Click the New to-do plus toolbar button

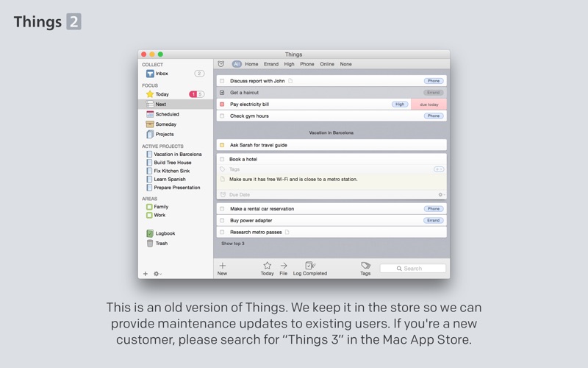click(222, 266)
